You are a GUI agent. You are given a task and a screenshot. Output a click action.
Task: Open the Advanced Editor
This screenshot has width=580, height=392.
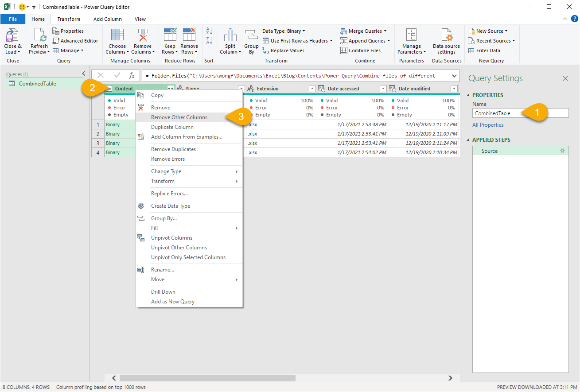click(x=75, y=40)
